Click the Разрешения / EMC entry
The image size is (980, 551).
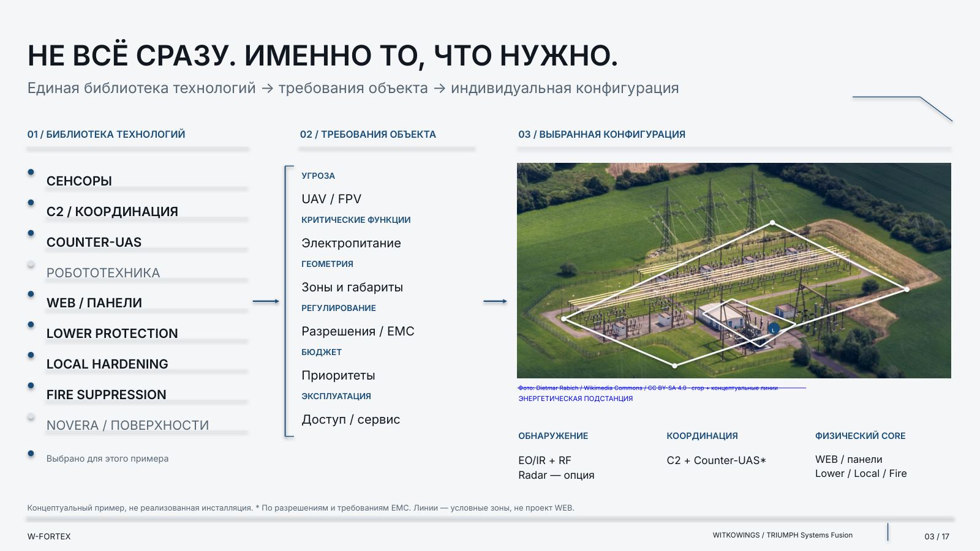(358, 331)
